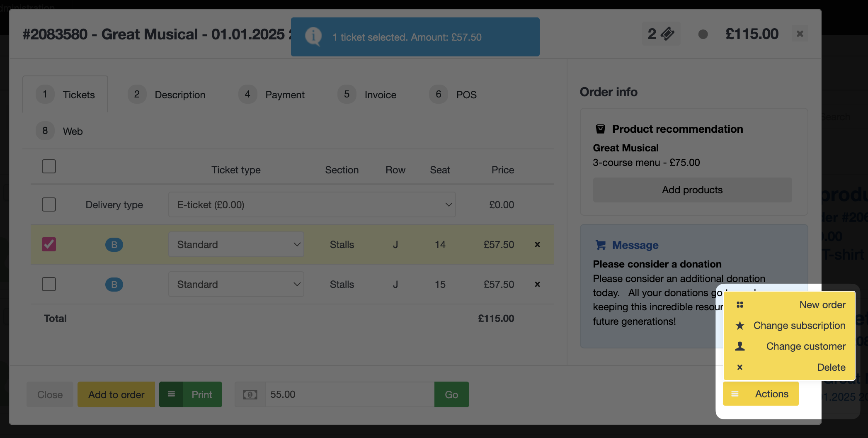Click the Message cart icon
868x438 pixels.
600,245
